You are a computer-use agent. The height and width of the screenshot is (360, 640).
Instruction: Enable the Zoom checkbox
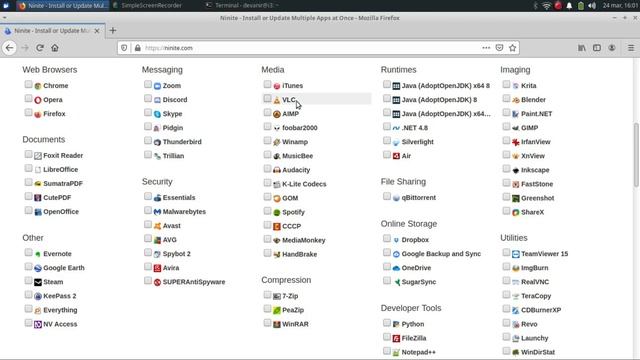(x=148, y=84)
